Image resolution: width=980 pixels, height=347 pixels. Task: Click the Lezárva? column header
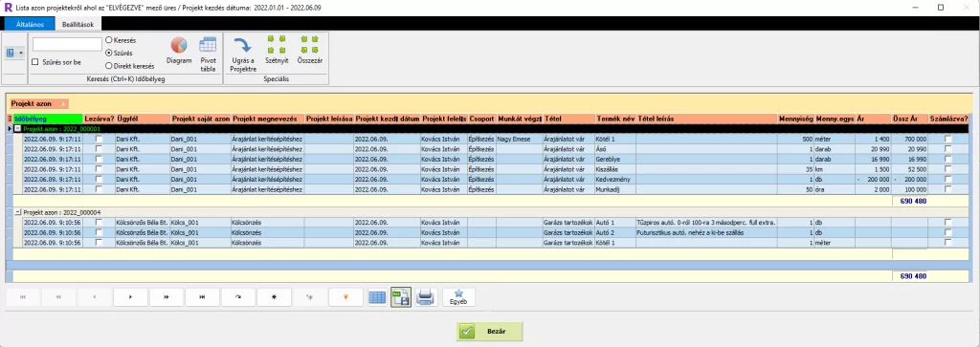pos(99,119)
